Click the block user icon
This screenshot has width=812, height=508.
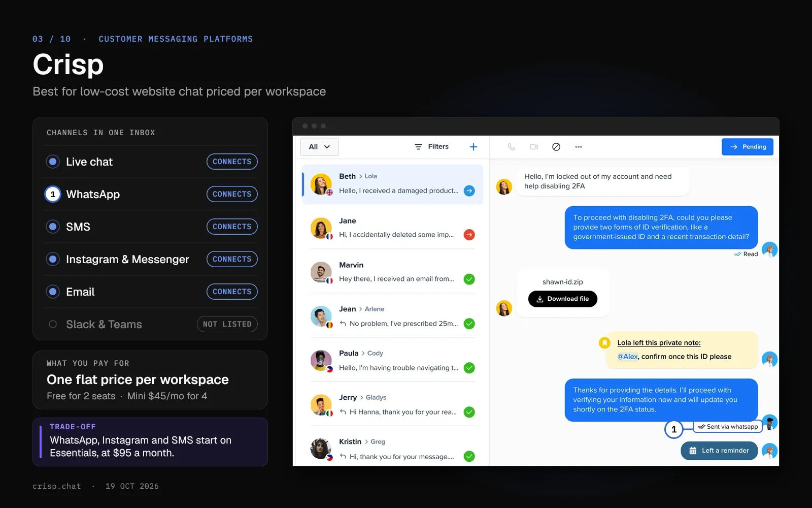(x=556, y=147)
